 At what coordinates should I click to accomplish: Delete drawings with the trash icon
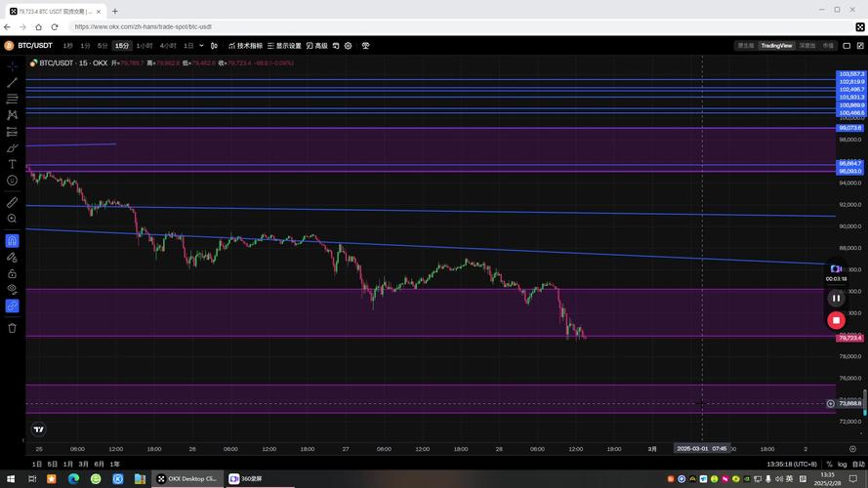click(x=12, y=328)
